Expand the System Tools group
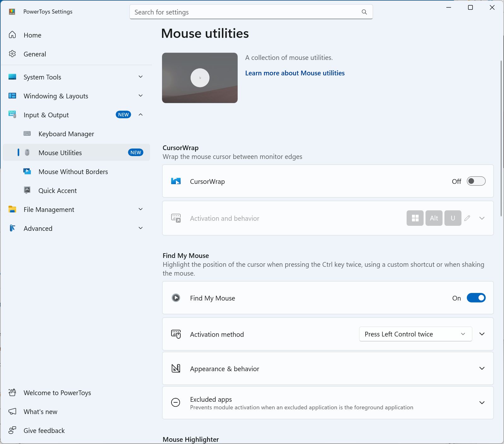This screenshot has width=504, height=444. pos(141,77)
